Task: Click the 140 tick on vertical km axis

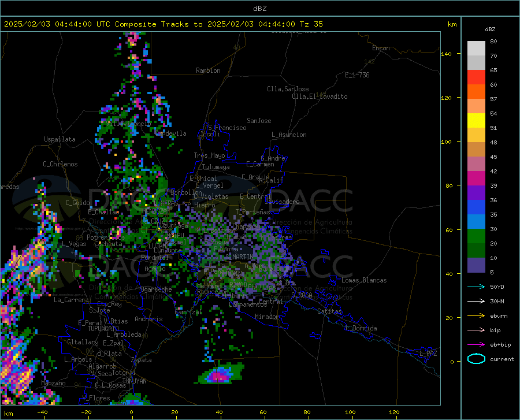Action: [x=446, y=54]
